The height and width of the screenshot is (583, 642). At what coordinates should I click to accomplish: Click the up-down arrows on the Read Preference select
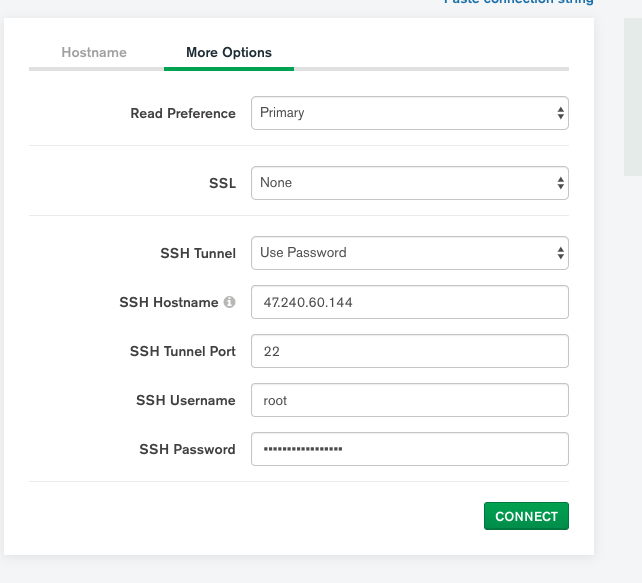560,114
